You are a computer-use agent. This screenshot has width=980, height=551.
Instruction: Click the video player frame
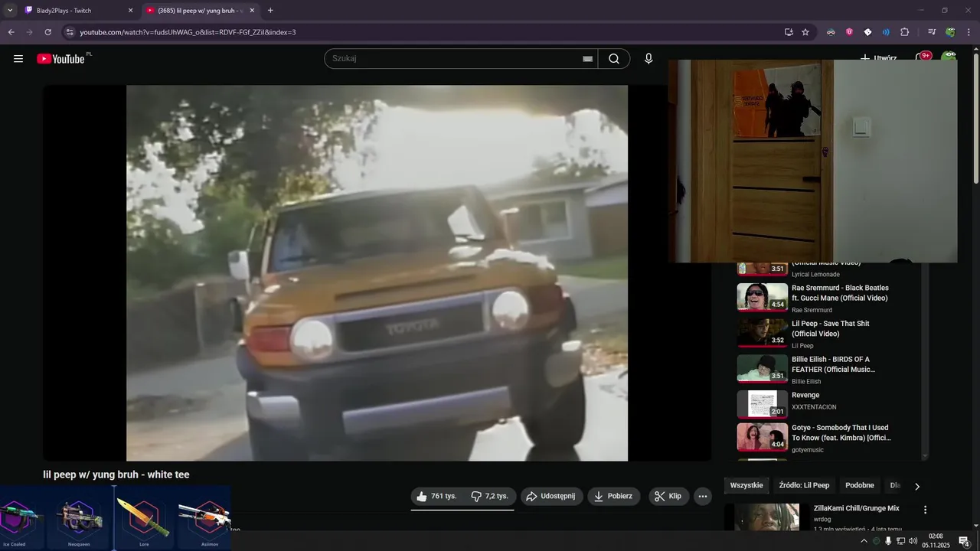point(377,272)
